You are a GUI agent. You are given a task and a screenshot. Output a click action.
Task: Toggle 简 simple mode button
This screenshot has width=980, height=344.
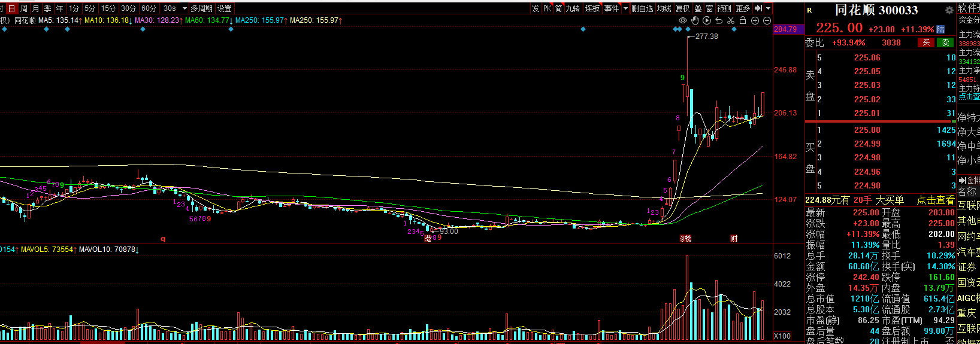pos(558,8)
